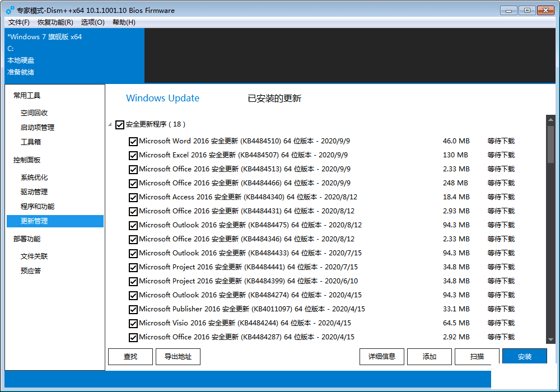Toggle checkbox for Office 2016 KB4484287

coord(133,337)
